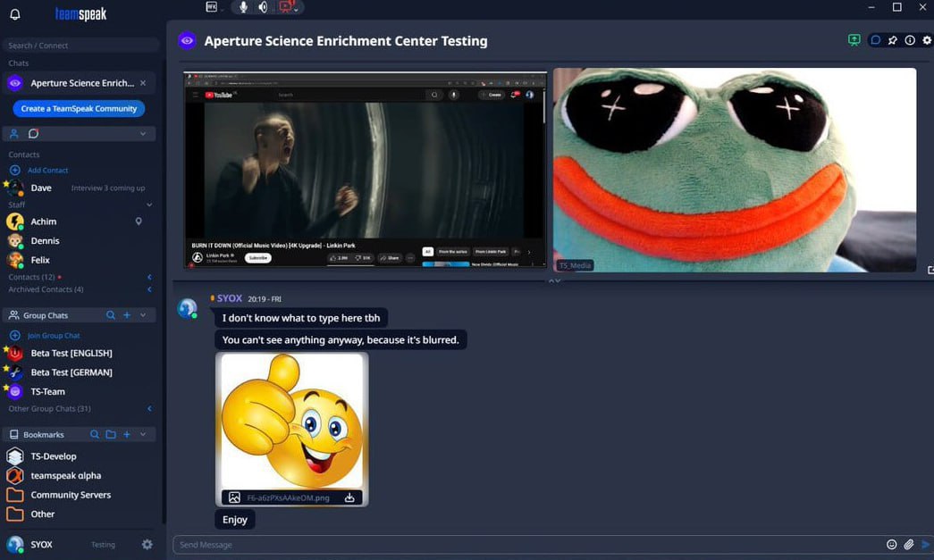The width and height of the screenshot is (934, 560).
Task: Click the screen share icon in chat header
Action: click(x=854, y=40)
